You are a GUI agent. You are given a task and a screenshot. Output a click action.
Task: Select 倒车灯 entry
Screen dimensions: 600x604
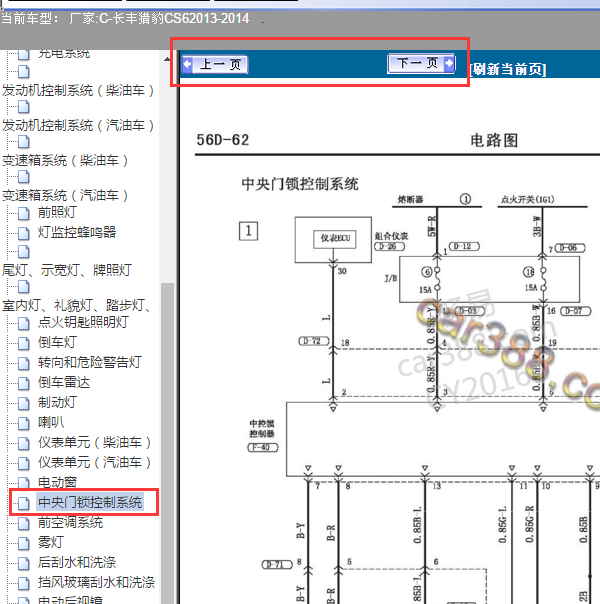tap(57, 342)
